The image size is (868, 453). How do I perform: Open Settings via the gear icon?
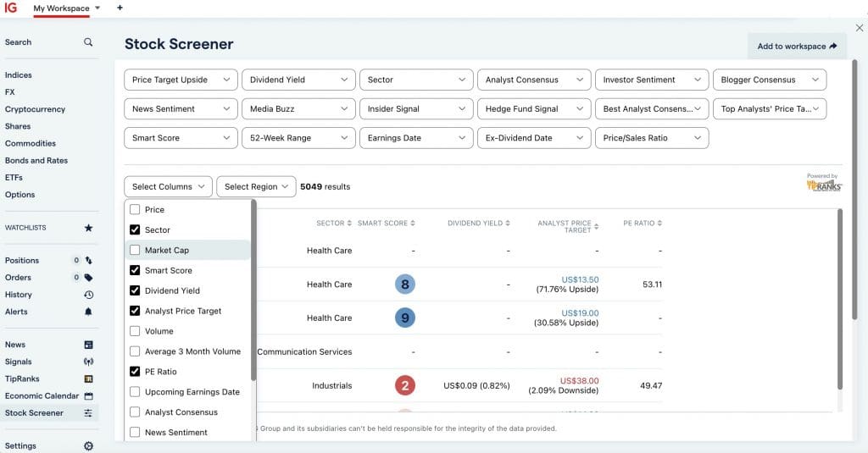tap(88, 446)
